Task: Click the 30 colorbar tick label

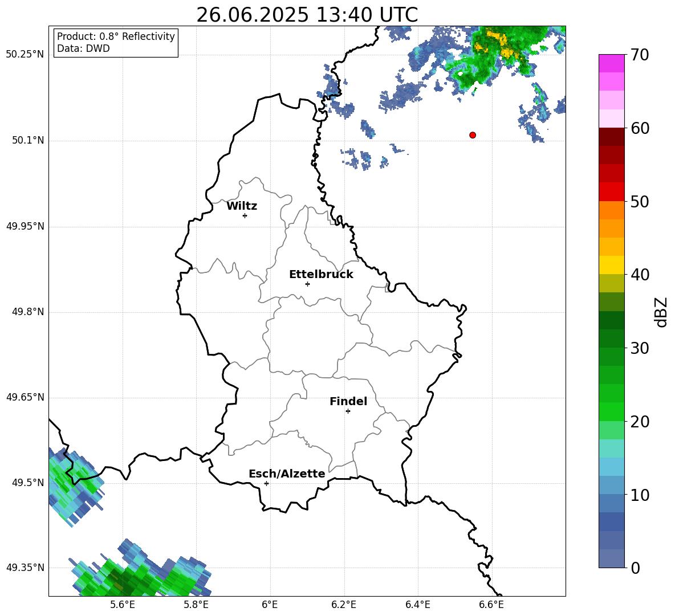Action: click(640, 348)
